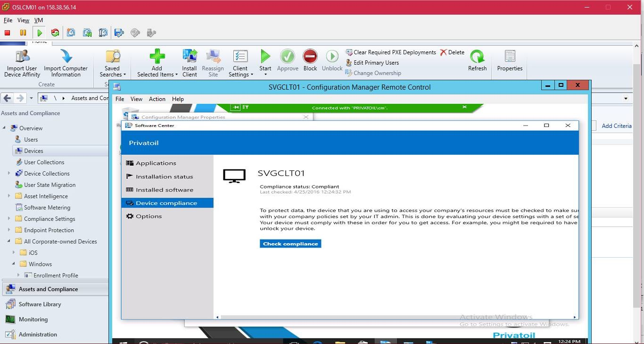Select Devices in the navigation tree
This screenshot has width=644, height=344.
pos(33,151)
